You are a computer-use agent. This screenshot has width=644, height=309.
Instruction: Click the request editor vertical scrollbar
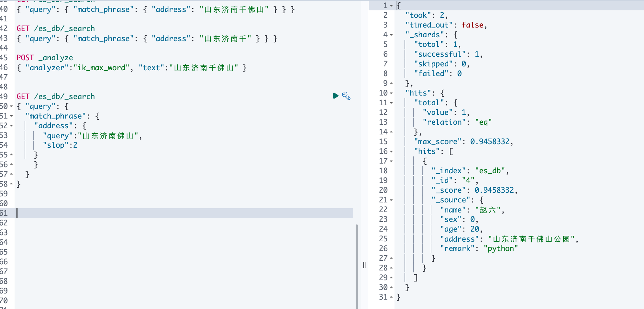point(357,267)
